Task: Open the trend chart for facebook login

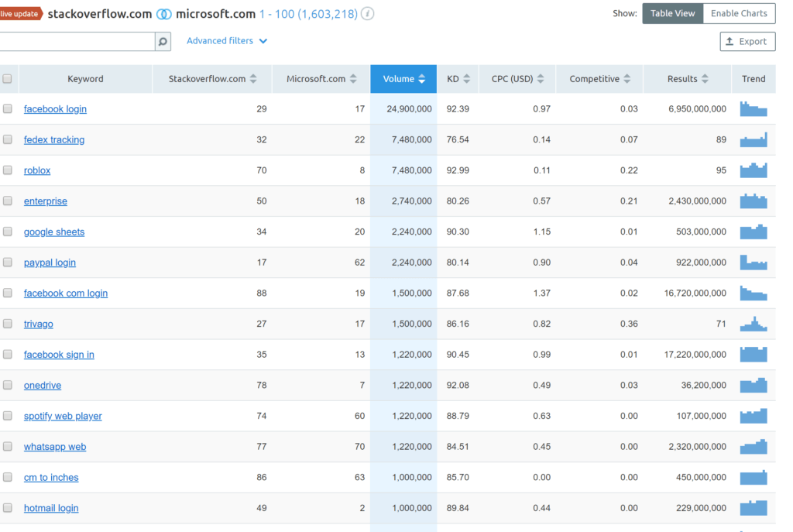Action: pyautogui.click(x=754, y=108)
